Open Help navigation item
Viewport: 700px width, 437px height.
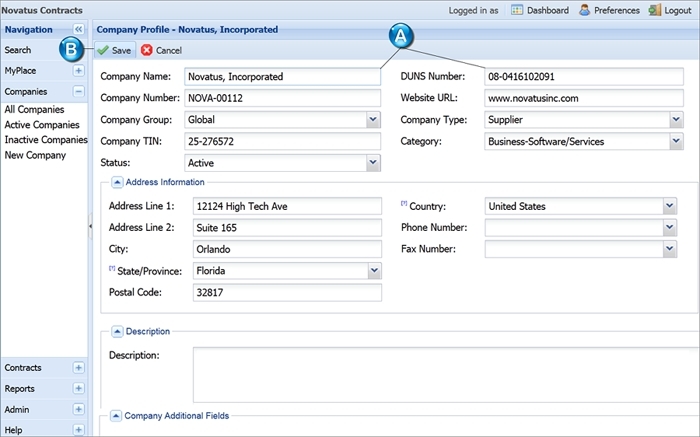click(13, 430)
